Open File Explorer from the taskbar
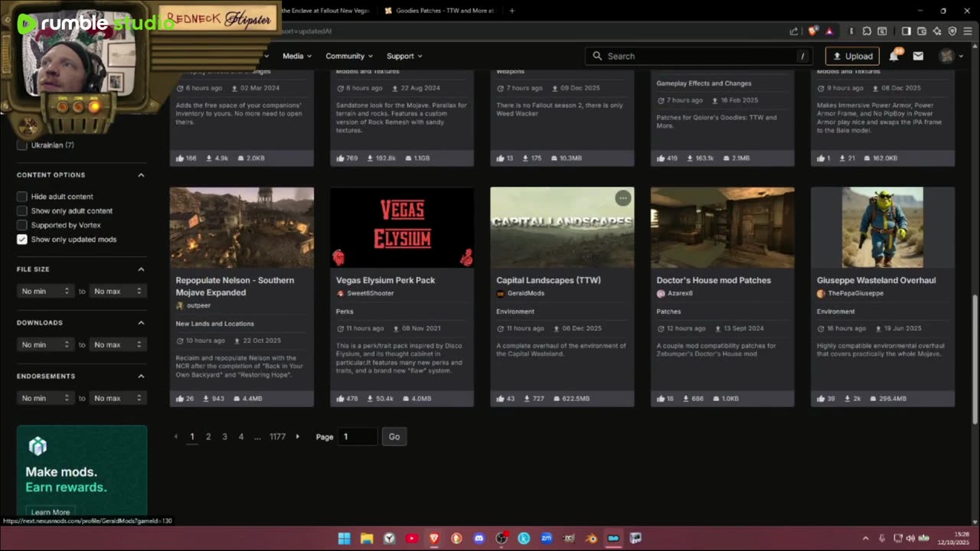The height and width of the screenshot is (551, 980). click(367, 538)
